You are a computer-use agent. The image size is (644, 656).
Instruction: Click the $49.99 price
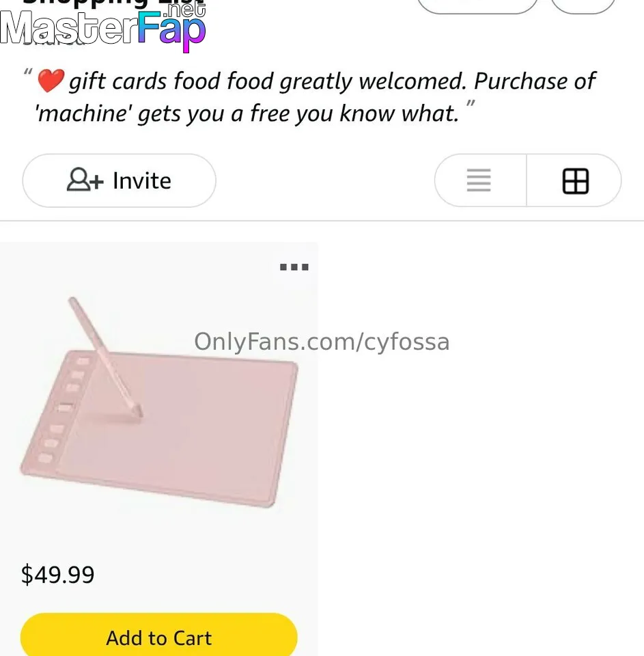click(58, 575)
